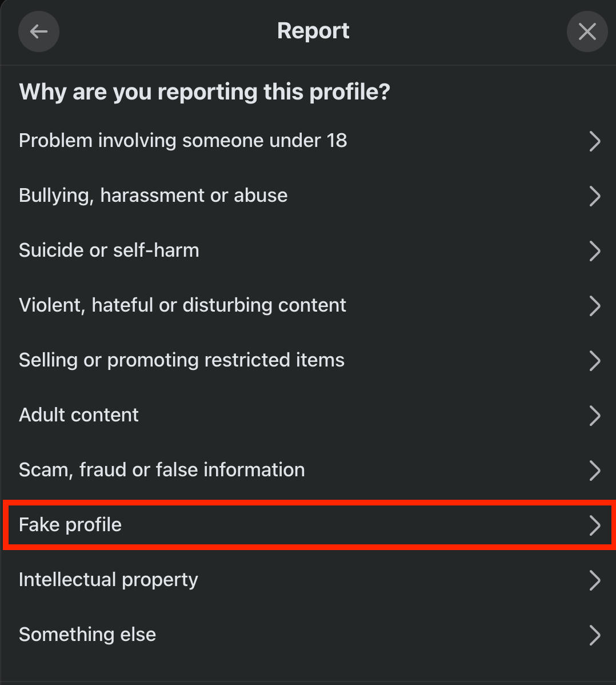Choose 'Selling or promoting restricted items'
This screenshot has width=616, height=685.
point(182,360)
